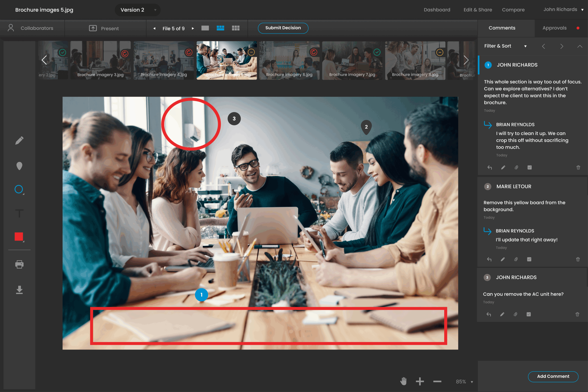Viewport: 588px width, 392px height.
Task: Click the print icon
Action: (x=19, y=264)
